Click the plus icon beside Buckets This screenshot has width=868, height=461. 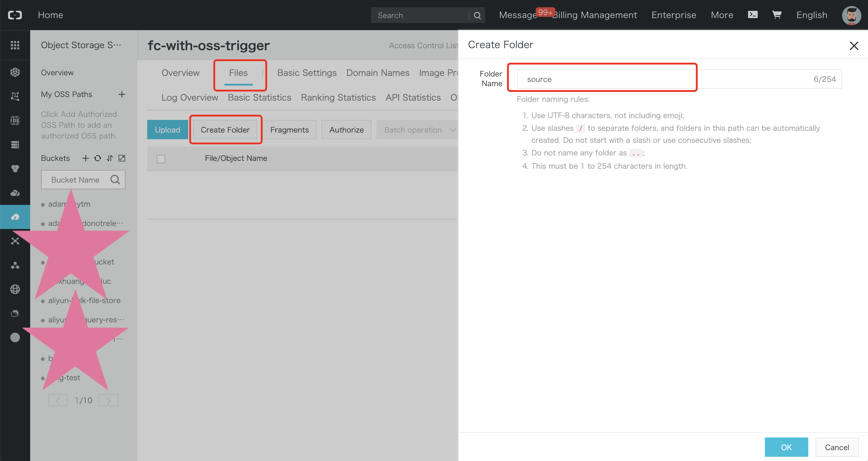tap(86, 158)
